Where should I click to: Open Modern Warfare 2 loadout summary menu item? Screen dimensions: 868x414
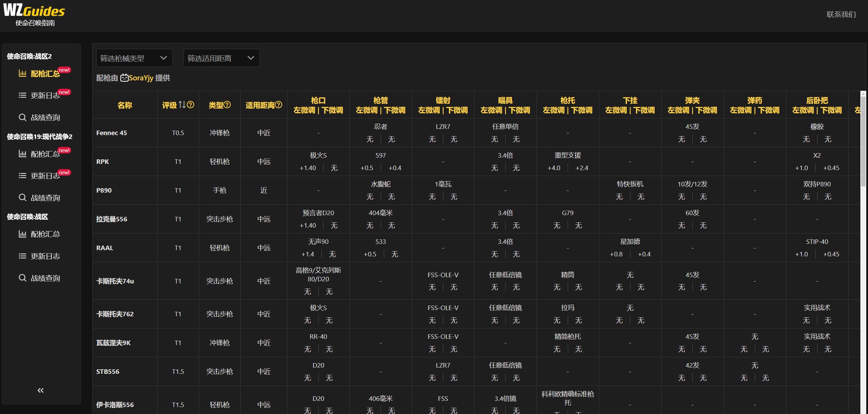[45, 154]
